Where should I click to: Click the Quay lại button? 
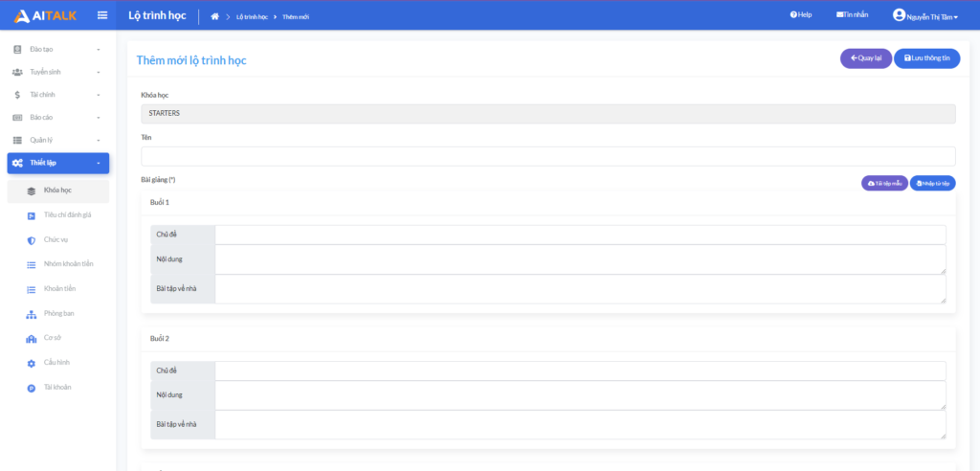[865, 58]
